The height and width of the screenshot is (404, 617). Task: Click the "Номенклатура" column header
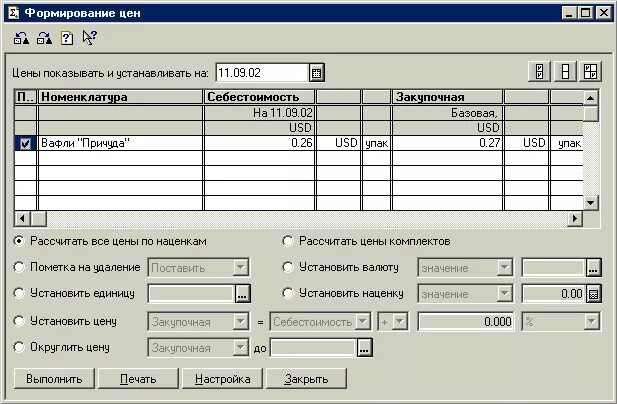point(120,97)
